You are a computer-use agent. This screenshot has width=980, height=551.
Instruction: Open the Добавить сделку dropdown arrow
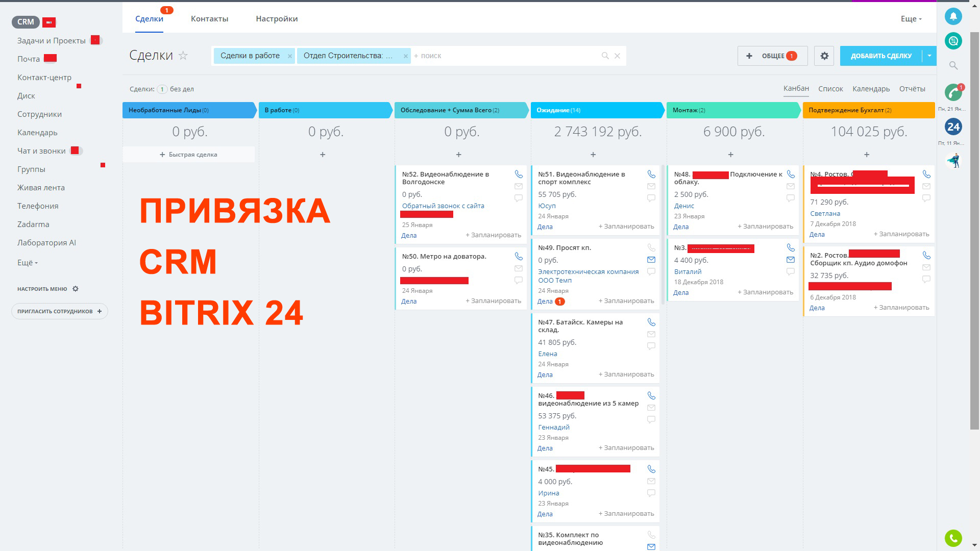click(x=929, y=56)
